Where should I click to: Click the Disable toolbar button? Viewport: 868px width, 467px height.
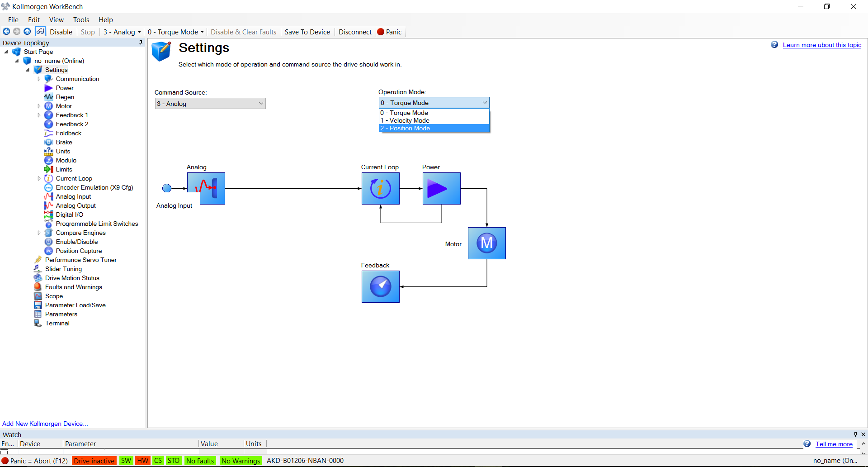click(x=61, y=32)
